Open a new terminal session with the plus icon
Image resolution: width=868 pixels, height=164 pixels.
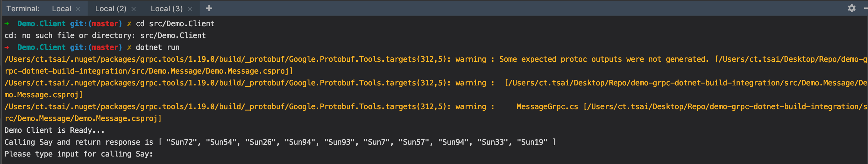point(209,8)
